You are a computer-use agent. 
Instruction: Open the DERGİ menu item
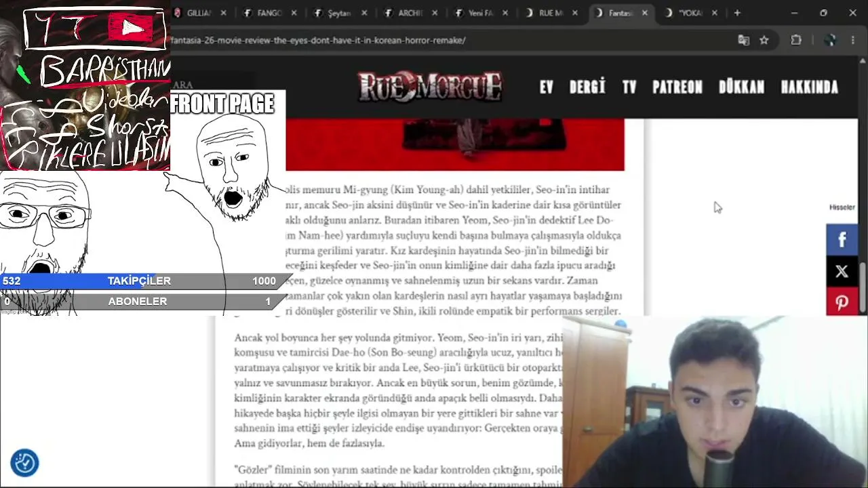[x=587, y=87]
